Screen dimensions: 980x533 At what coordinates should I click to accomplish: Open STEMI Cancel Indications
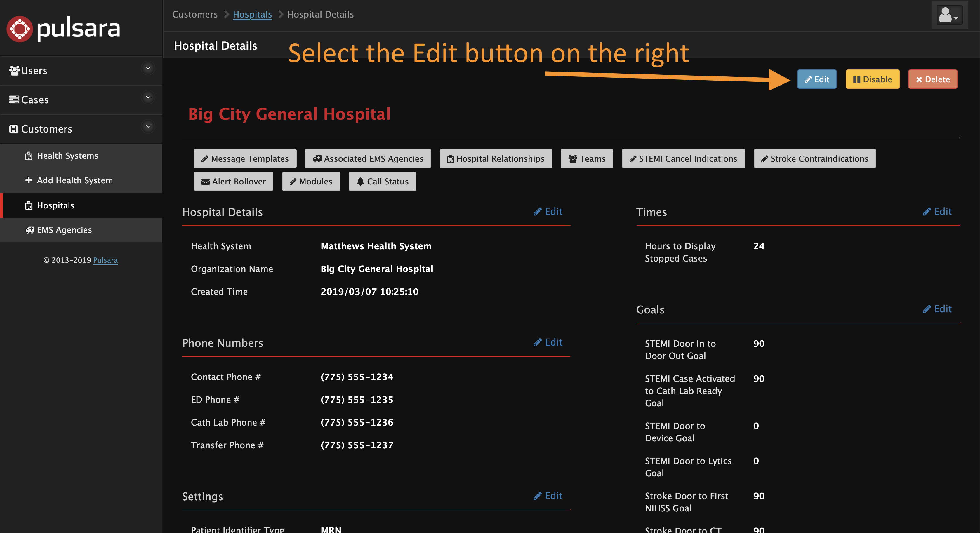(x=683, y=158)
